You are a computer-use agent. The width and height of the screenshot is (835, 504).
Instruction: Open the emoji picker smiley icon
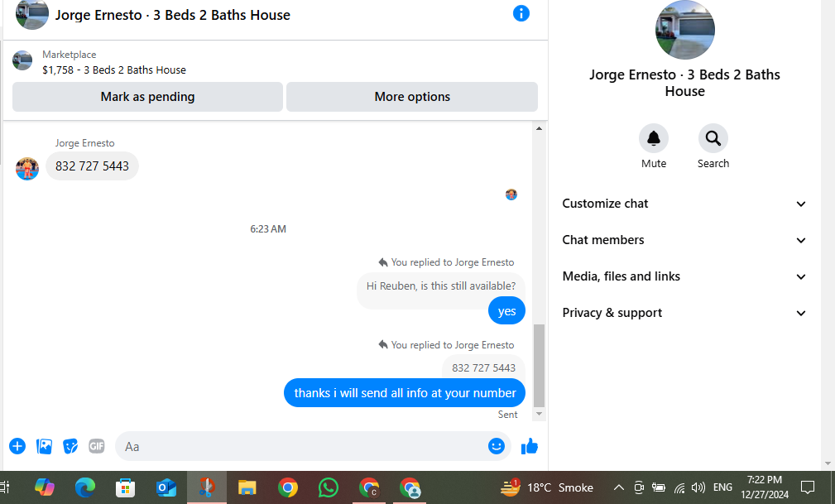click(497, 446)
